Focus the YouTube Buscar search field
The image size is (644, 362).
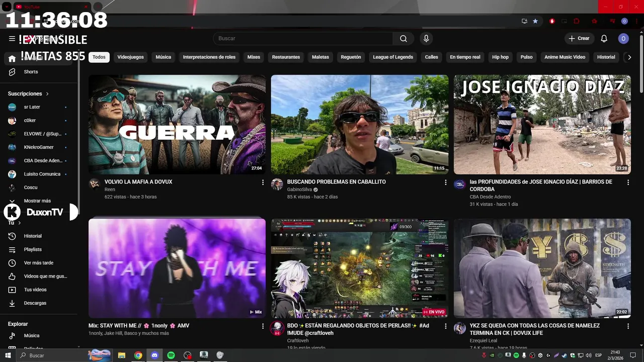pyautogui.click(x=303, y=39)
